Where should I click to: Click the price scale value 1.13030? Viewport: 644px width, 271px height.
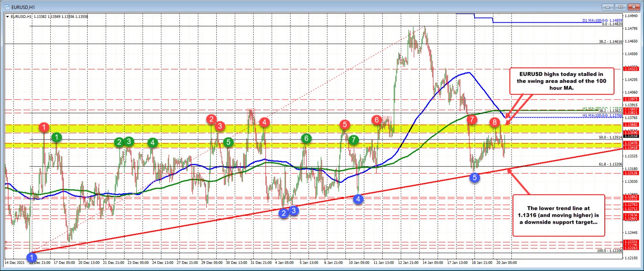(632, 181)
